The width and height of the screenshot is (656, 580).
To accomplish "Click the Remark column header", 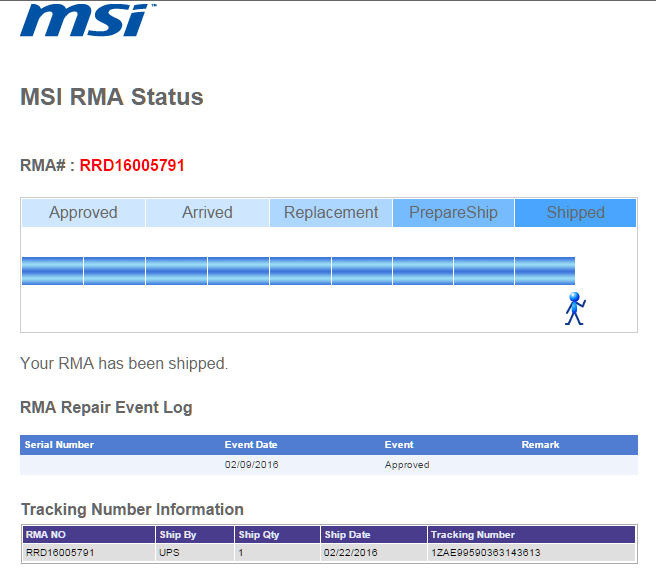I will (540, 444).
